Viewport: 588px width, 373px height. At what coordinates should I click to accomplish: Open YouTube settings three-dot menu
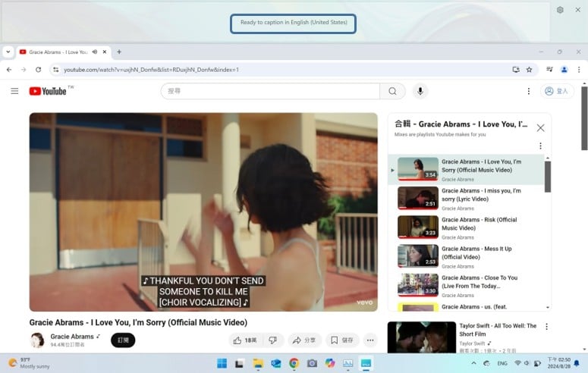[x=528, y=91]
